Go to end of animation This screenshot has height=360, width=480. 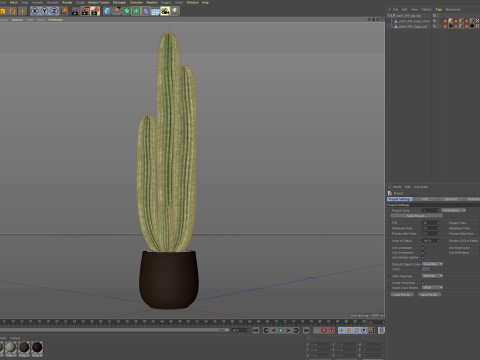[x=306, y=330]
